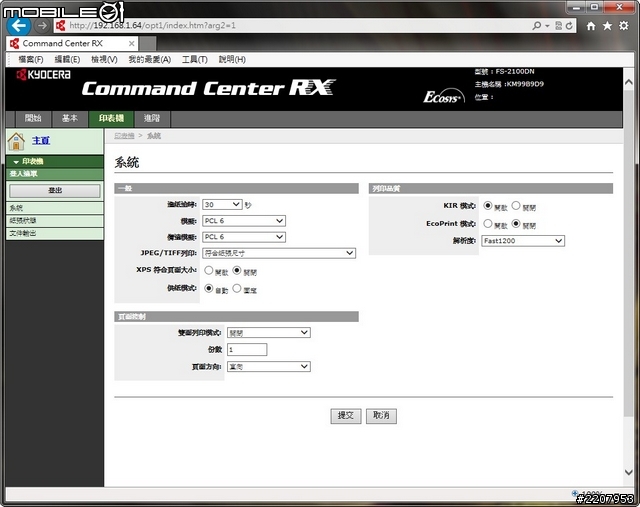Viewport: 640px width, 507px height.
Task: Select XPS 符合頁面大小 second radio option
Action: coord(237,270)
